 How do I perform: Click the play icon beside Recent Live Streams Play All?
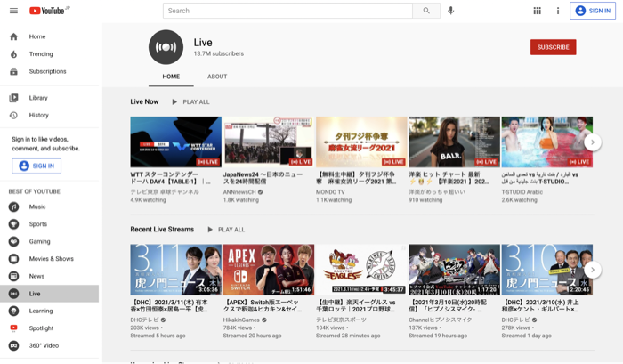(210, 230)
